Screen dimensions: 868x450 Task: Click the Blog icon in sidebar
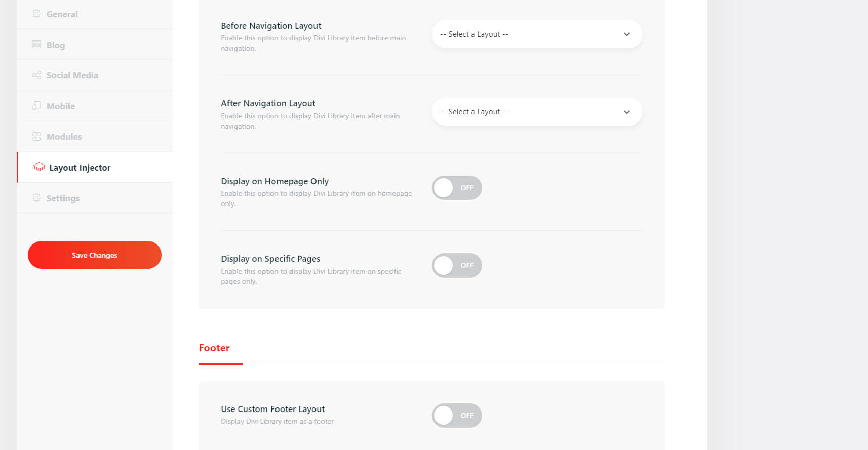[x=36, y=45]
